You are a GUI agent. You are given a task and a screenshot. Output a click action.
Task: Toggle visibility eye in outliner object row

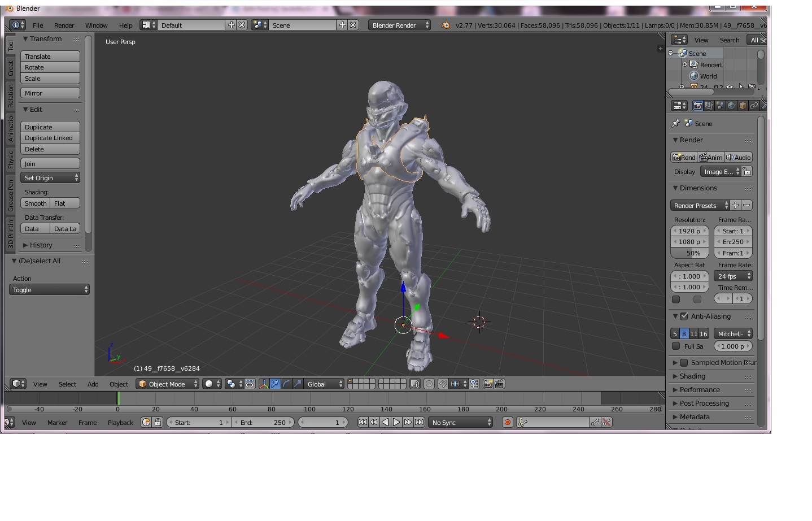729,87
